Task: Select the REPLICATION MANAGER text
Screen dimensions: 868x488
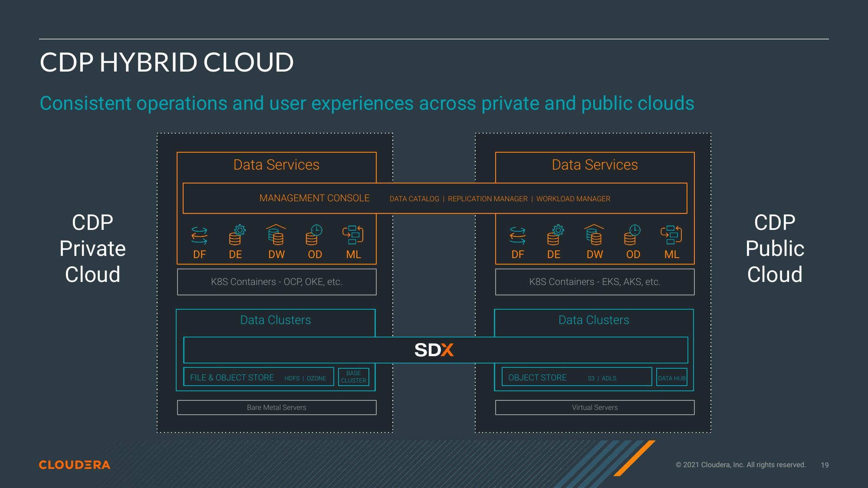Action: coord(488,199)
